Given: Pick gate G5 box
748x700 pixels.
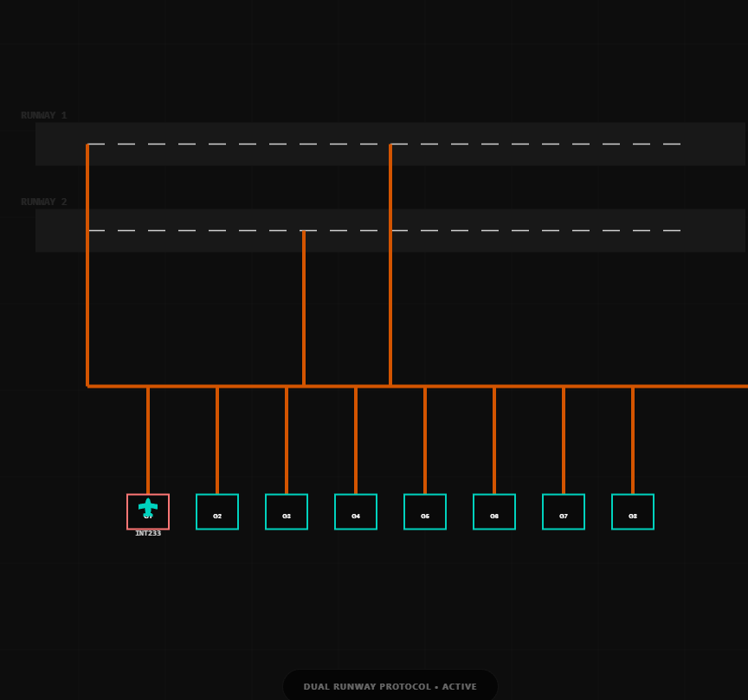Looking at the screenshot, I should pyautogui.click(x=425, y=511).
